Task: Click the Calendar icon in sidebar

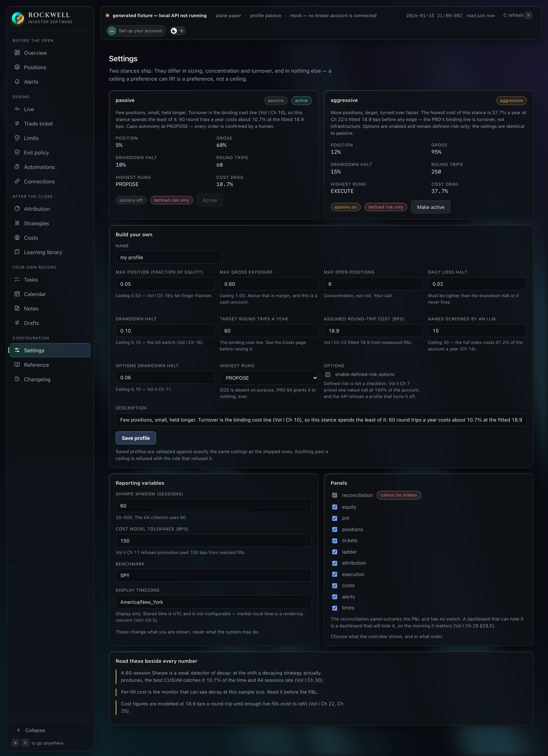Action: 17,294
